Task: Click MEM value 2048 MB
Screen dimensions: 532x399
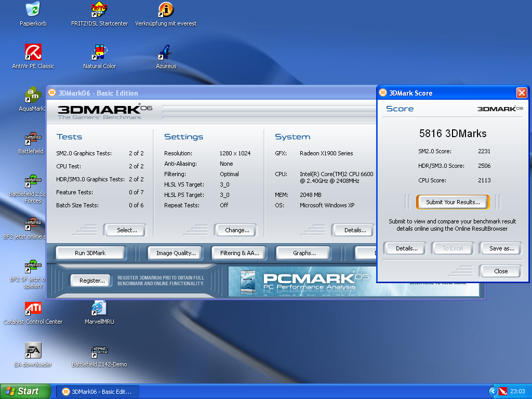Action: [311, 195]
